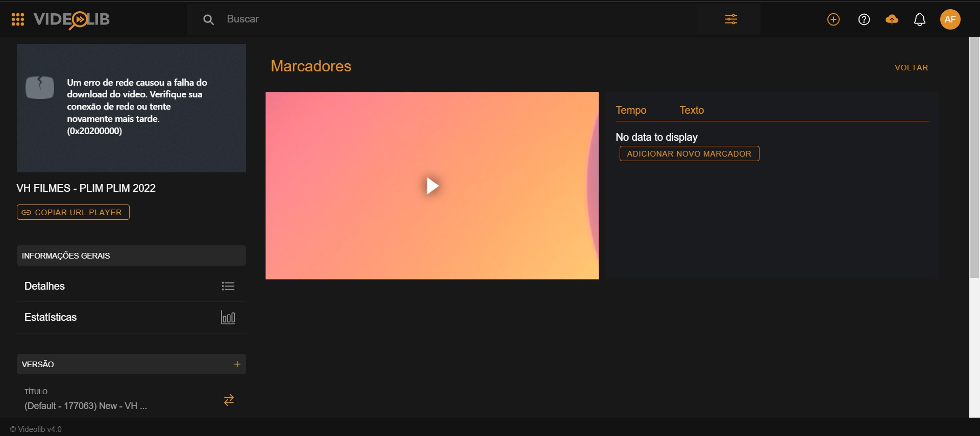Viewport: 980px width, 436px height.
Task: Click the VERSÃO section header
Action: [x=131, y=364]
